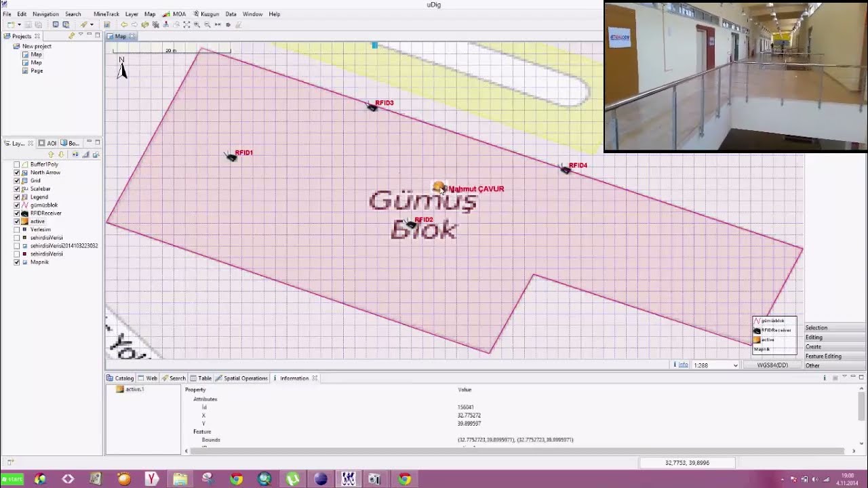Click the Zoom In magnifier tool

197,24
